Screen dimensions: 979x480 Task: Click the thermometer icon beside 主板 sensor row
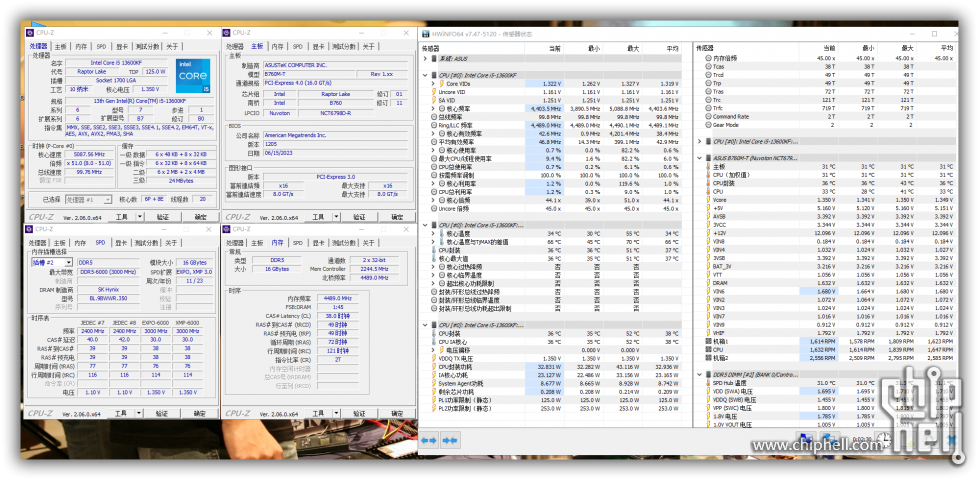(x=708, y=167)
